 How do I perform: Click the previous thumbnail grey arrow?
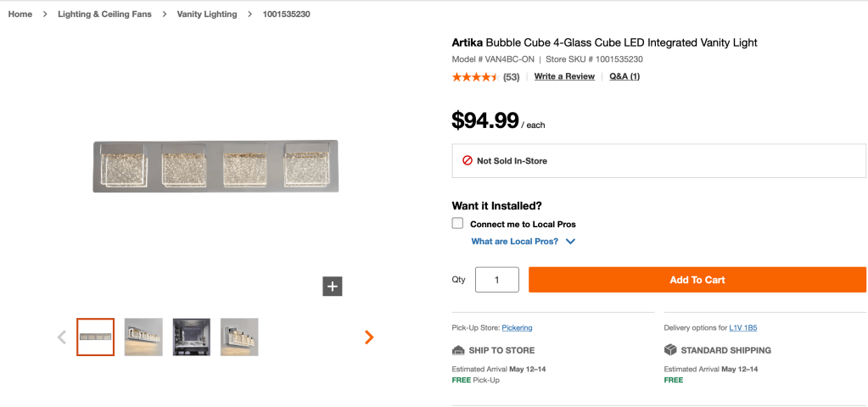pyautogui.click(x=62, y=337)
